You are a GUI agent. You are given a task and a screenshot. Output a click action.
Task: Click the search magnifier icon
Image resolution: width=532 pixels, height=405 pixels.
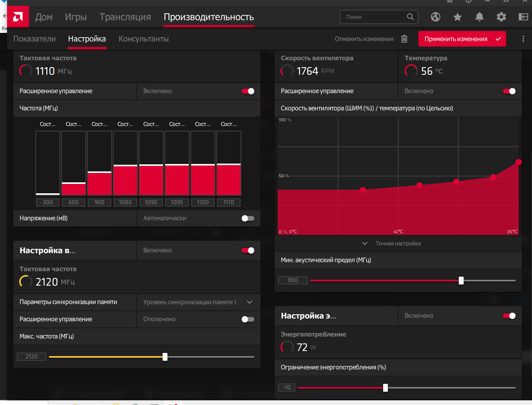tap(410, 17)
